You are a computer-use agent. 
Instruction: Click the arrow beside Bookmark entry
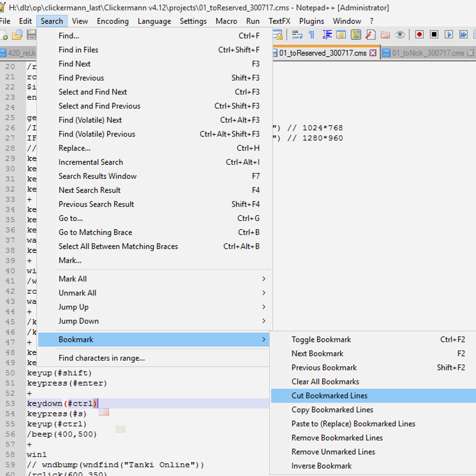point(264,339)
